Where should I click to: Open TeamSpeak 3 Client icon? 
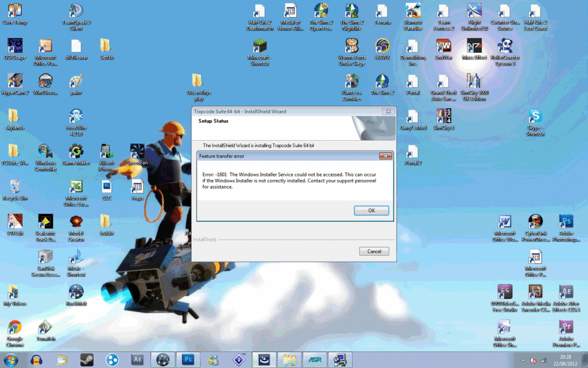pos(76,17)
